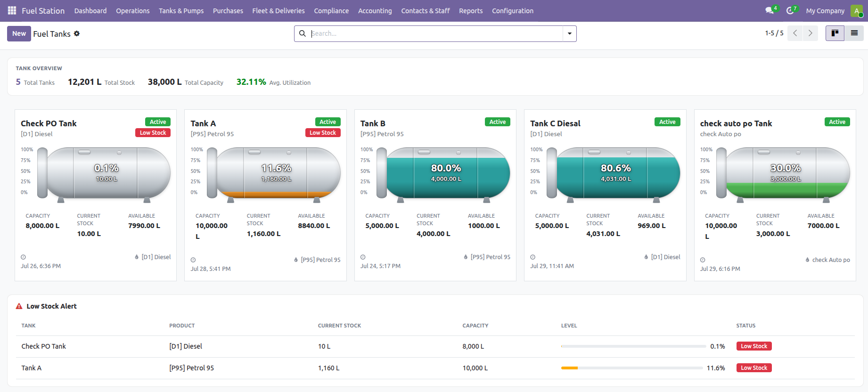The height and width of the screenshot is (392, 868).
Task: Go to the previous page arrow
Action: click(x=795, y=33)
